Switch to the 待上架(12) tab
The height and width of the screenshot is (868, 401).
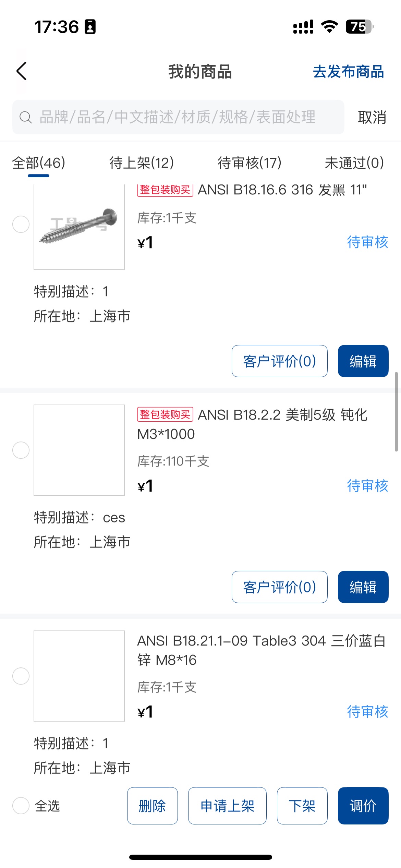142,163
